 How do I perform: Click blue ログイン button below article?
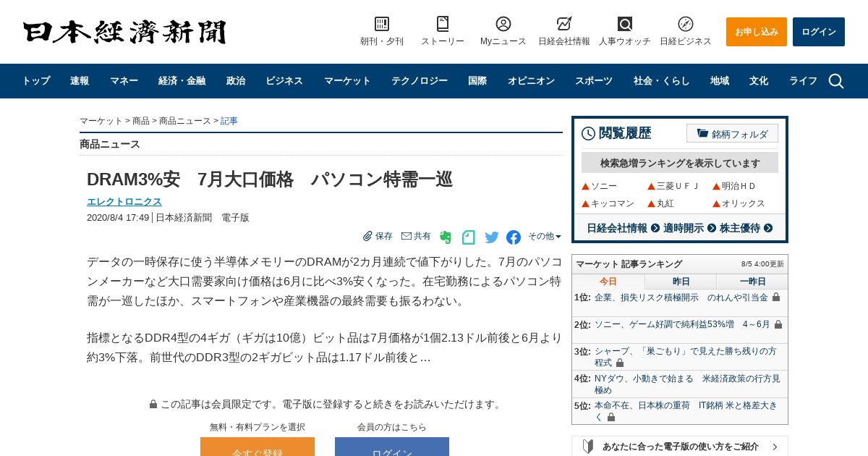point(392,447)
